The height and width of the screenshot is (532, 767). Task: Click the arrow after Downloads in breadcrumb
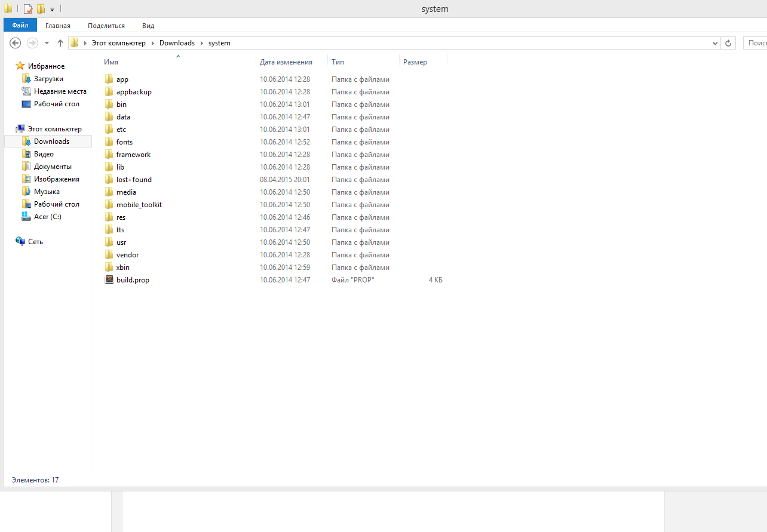point(202,43)
